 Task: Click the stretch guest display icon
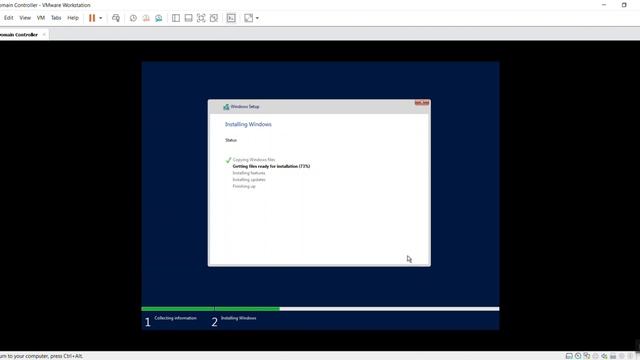click(248, 18)
